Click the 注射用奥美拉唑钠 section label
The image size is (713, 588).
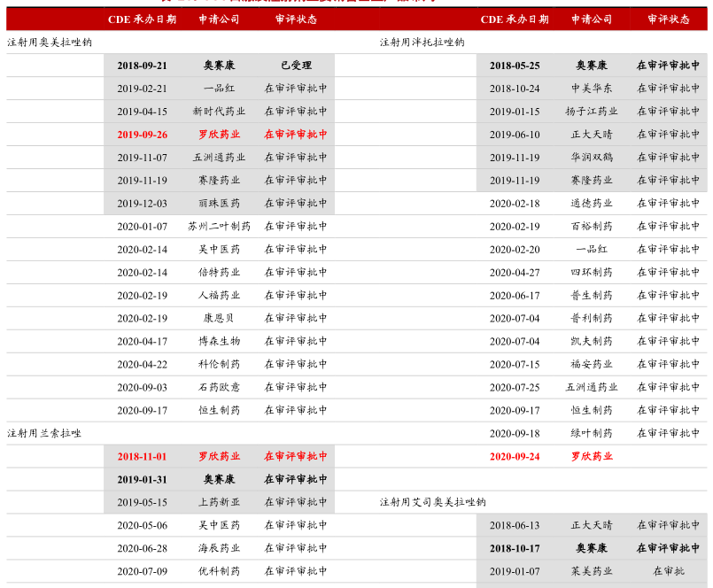tap(50, 43)
